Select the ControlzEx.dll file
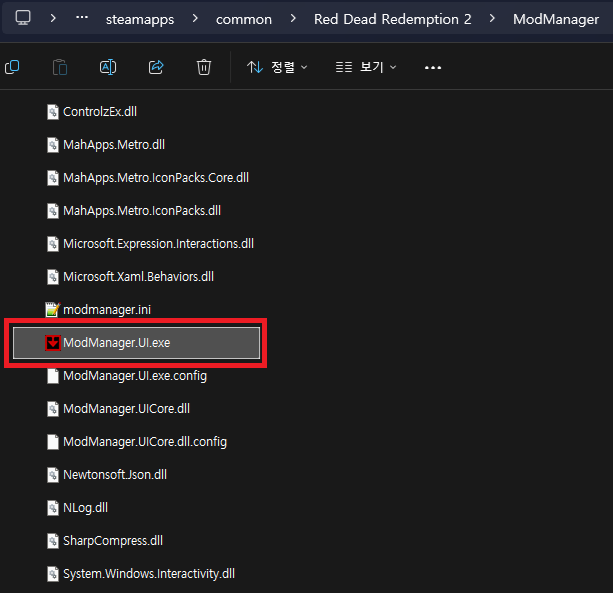Viewport: 613px width, 593px height. coord(100,112)
